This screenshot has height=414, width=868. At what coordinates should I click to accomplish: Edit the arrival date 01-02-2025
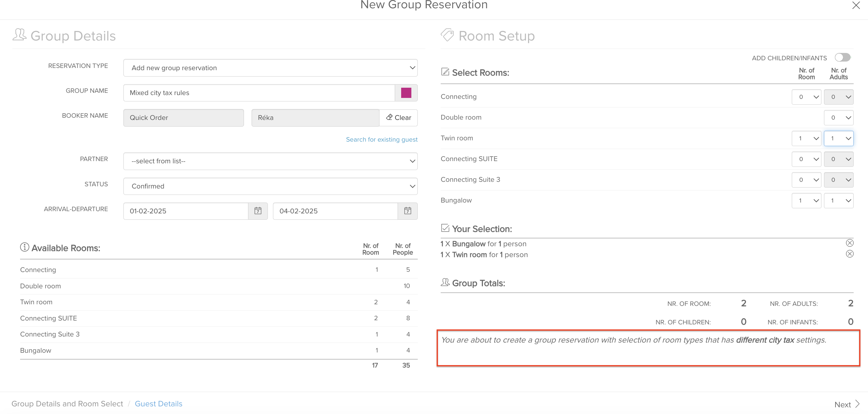(x=186, y=211)
